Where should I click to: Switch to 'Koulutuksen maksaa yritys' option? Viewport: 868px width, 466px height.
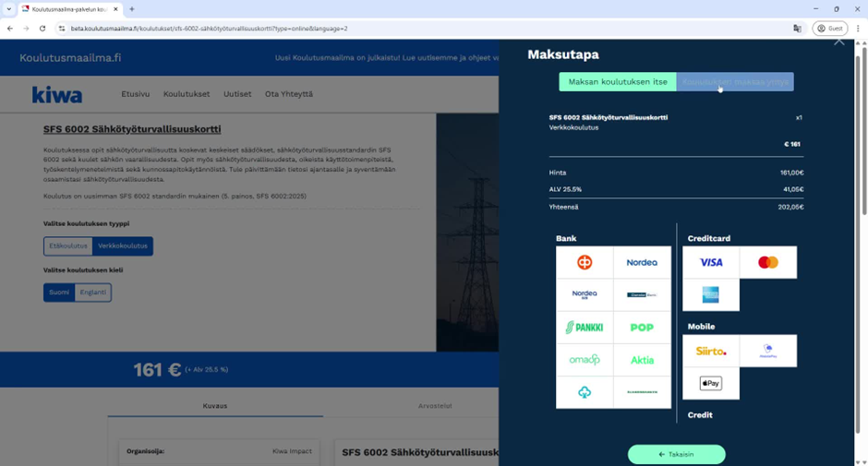(735, 82)
